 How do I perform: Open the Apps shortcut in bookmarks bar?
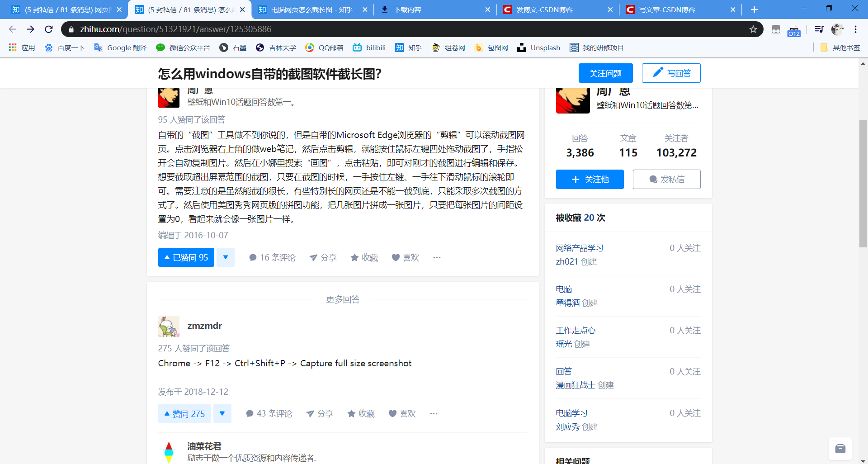[x=22, y=47]
